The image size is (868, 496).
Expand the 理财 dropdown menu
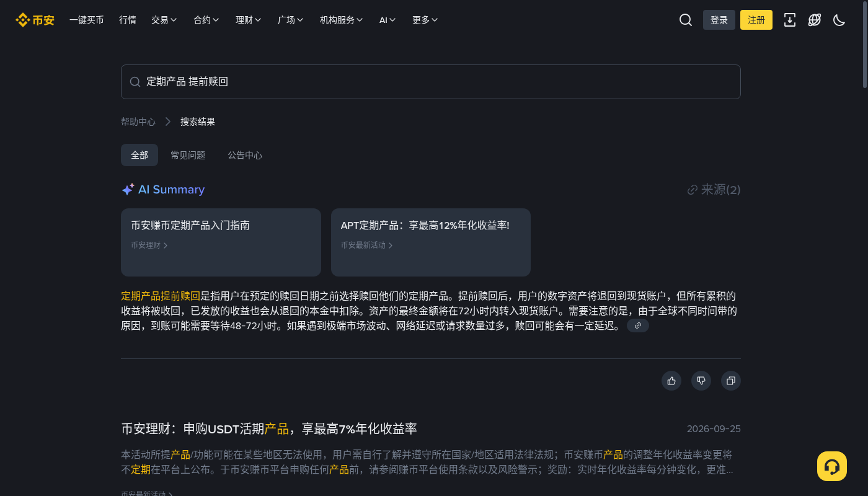coord(249,20)
